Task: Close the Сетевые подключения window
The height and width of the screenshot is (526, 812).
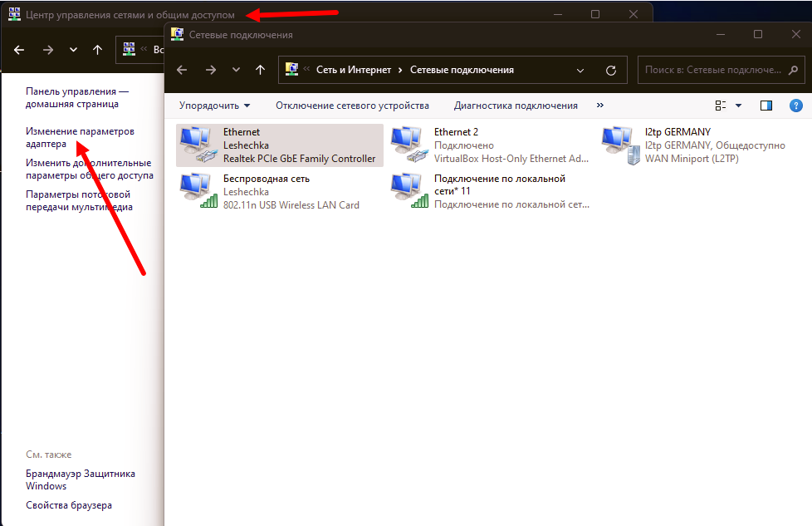Action: point(796,34)
